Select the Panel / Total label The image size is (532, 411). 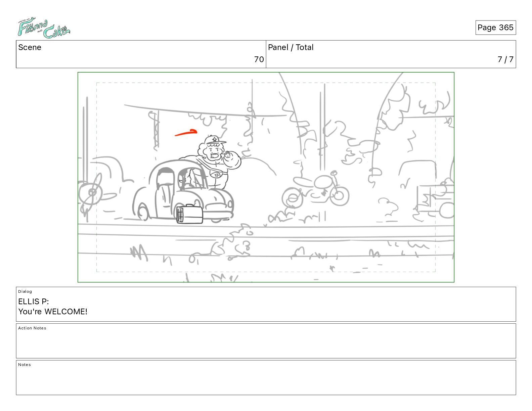click(x=291, y=47)
